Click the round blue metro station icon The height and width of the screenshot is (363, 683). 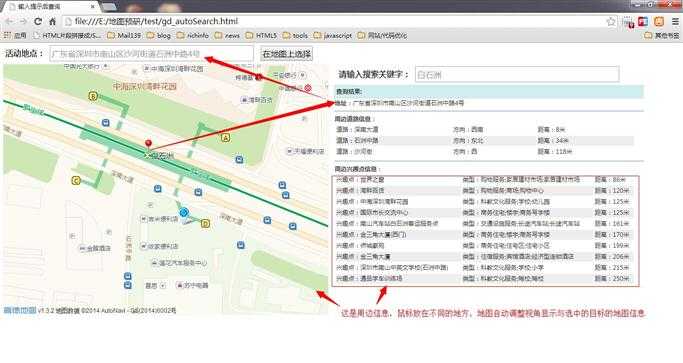(184, 212)
